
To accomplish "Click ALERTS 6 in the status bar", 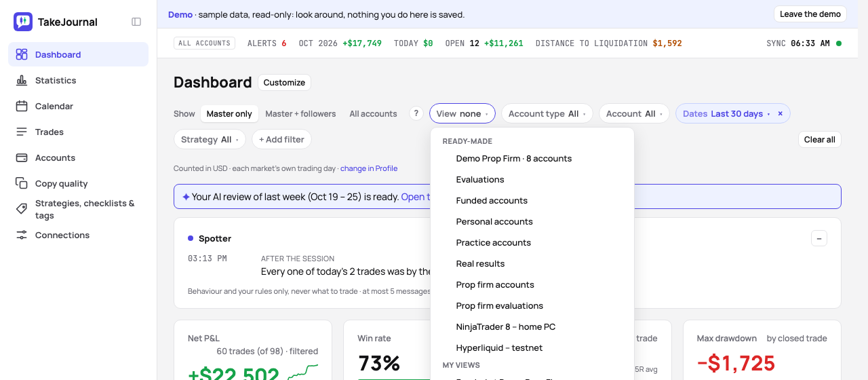I will pyautogui.click(x=267, y=43).
